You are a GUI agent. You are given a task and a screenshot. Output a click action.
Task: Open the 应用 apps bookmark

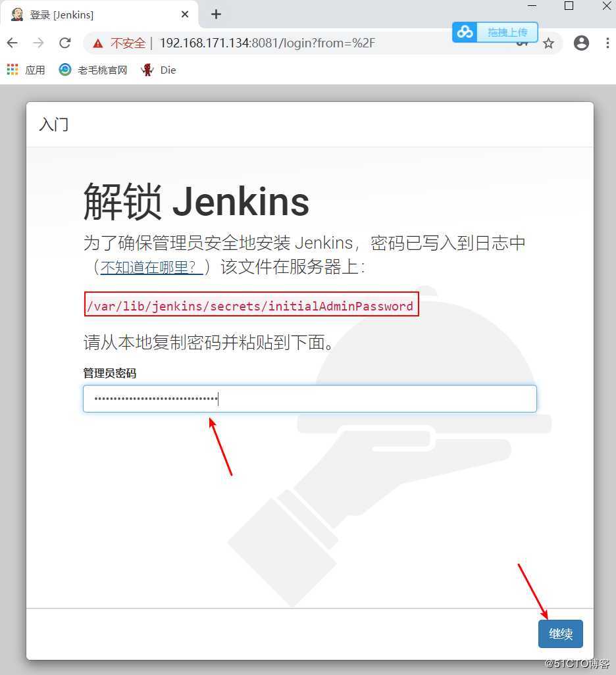26,70
